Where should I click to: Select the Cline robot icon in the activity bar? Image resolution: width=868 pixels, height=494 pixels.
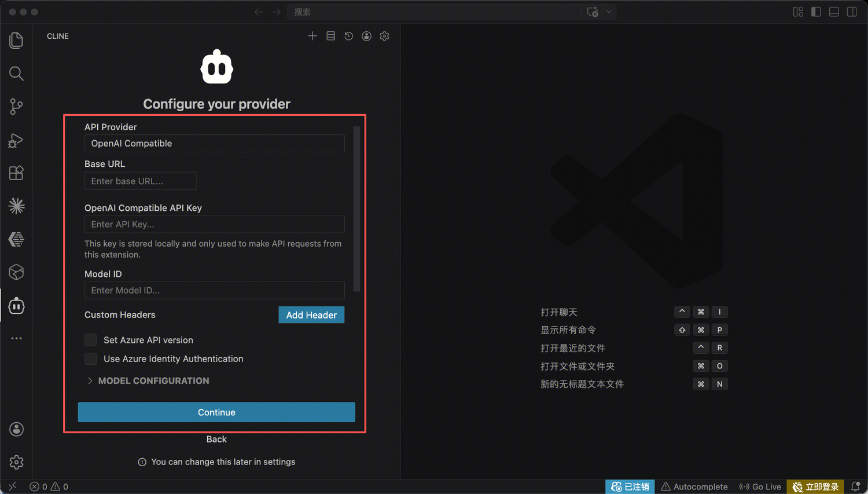16,306
